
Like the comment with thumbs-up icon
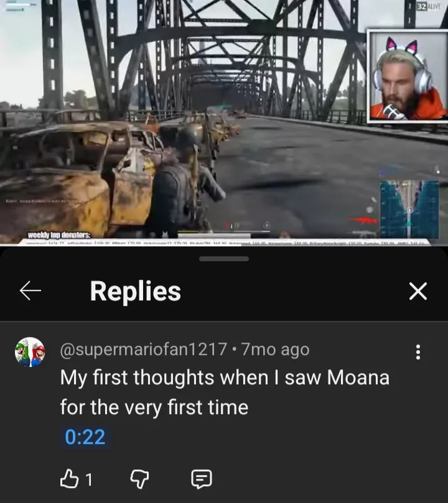point(69,479)
